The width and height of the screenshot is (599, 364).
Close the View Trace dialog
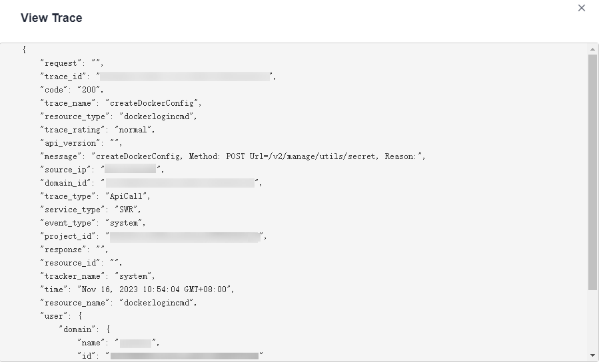point(581,8)
